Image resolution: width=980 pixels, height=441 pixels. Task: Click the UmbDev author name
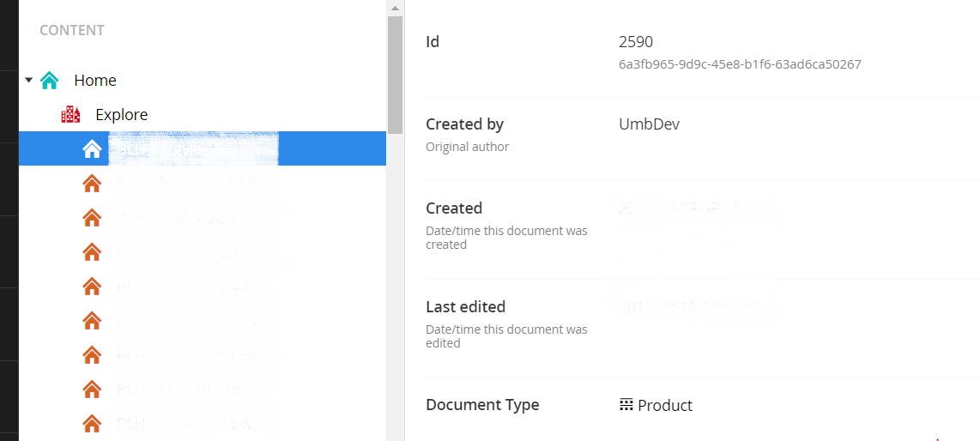point(649,124)
